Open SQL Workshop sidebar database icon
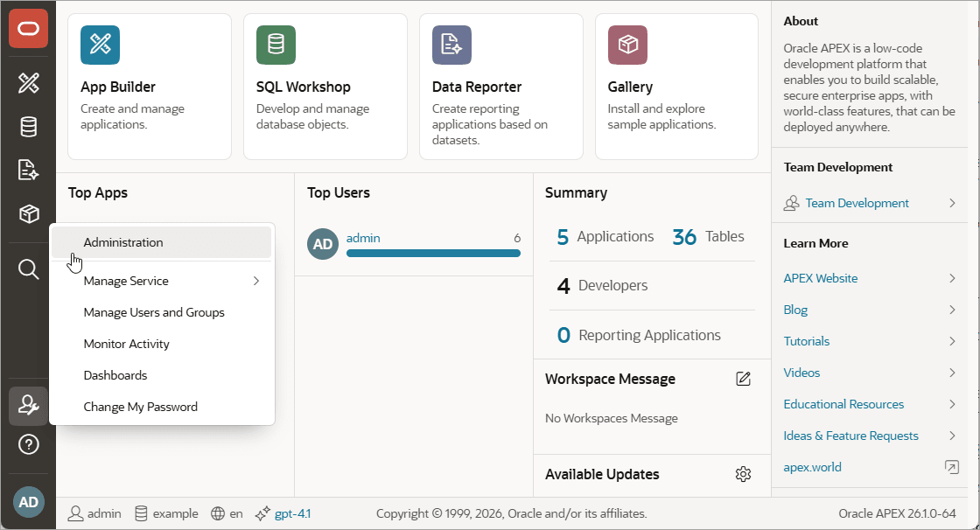The height and width of the screenshot is (530, 980). tap(28, 127)
